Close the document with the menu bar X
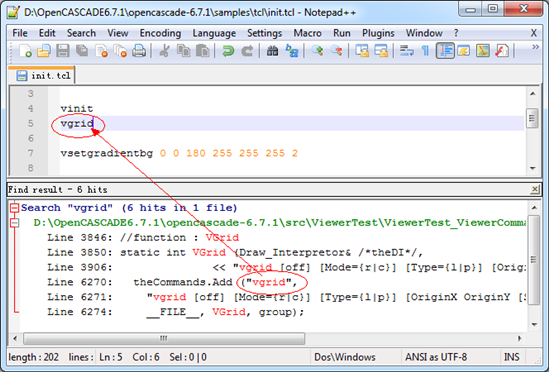 point(534,33)
